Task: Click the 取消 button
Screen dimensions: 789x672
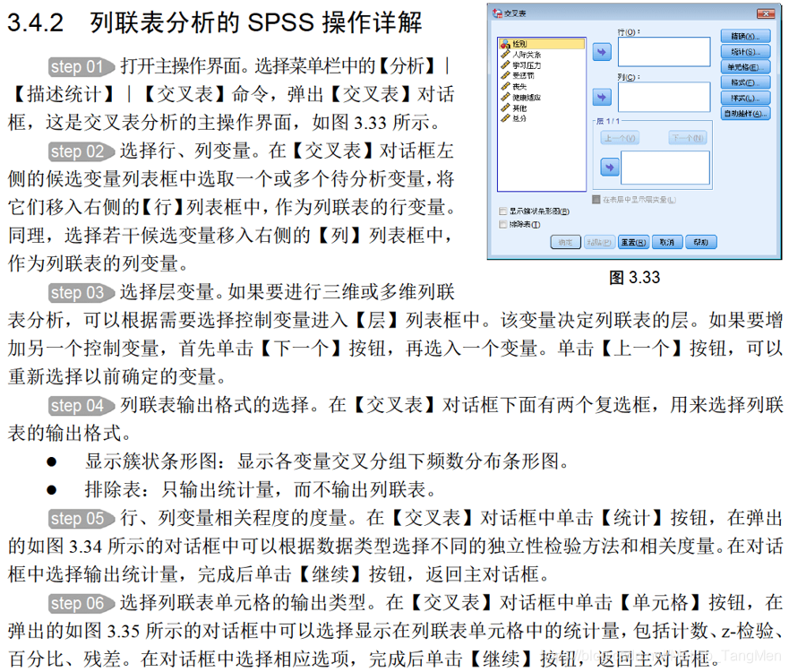Action: click(667, 243)
